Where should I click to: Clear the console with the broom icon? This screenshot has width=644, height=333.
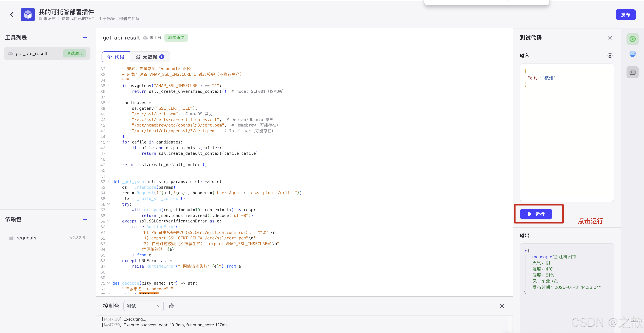[172, 306]
